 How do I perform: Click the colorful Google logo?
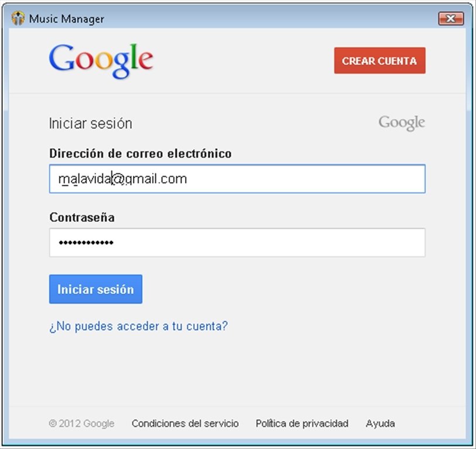(101, 61)
